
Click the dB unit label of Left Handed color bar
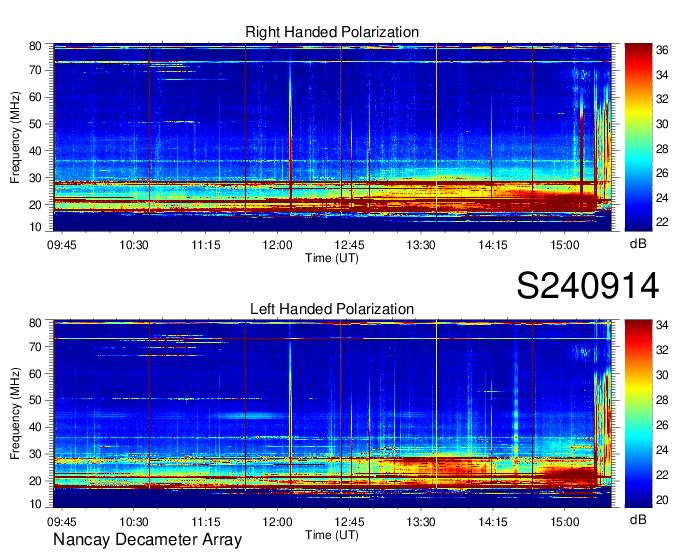click(638, 519)
